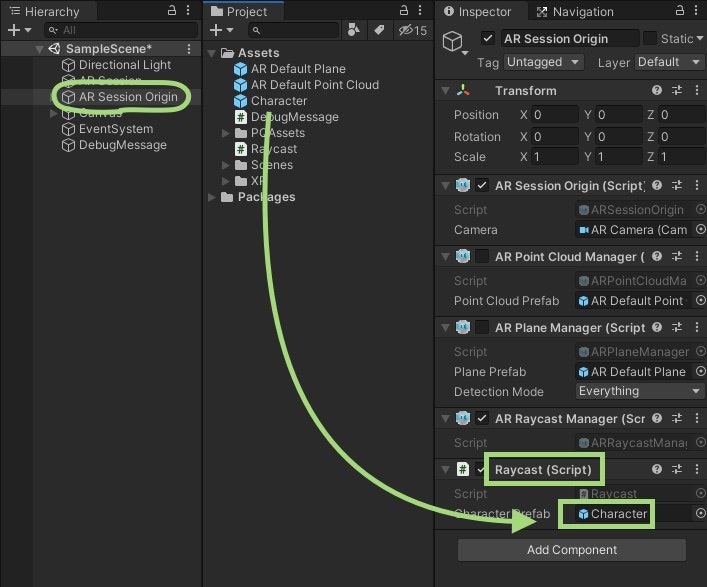Image resolution: width=707 pixels, height=587 pixels.
Task: Search by type in Project toolbar
Action: [354, 30]
